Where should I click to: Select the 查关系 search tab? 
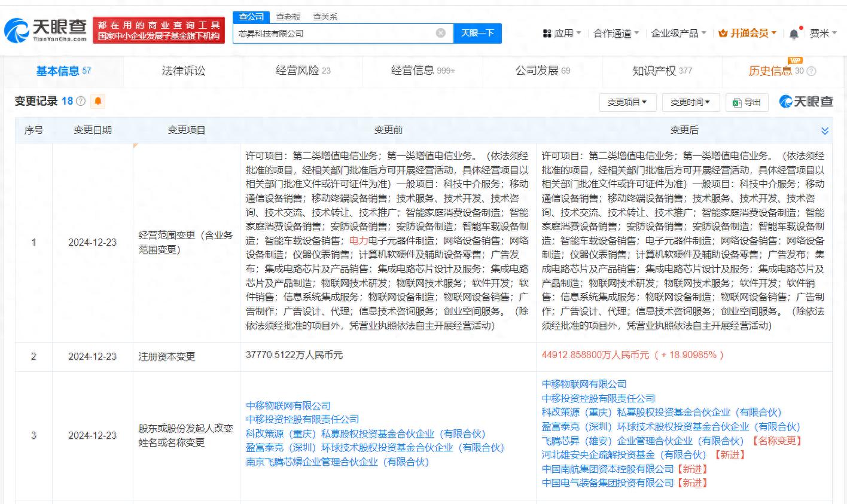tap(325, 17)
